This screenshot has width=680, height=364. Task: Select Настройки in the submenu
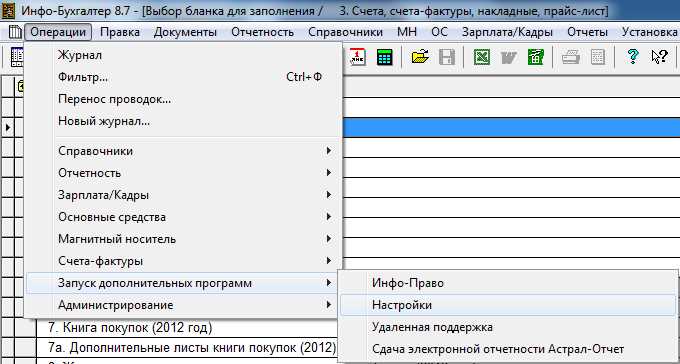[x=508, y=305]
